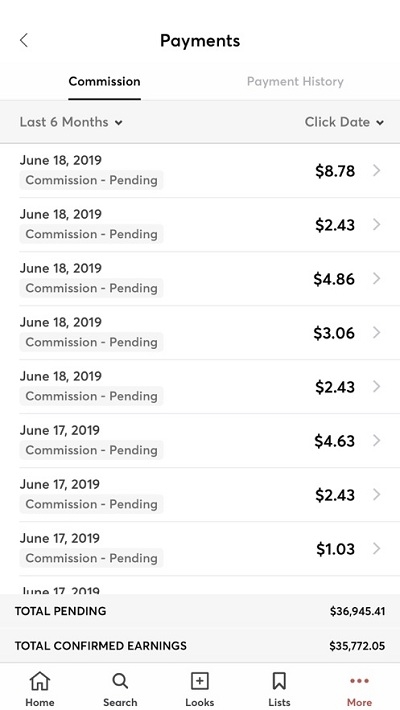Expand the Click Date sort dropdown

[344, 122]
